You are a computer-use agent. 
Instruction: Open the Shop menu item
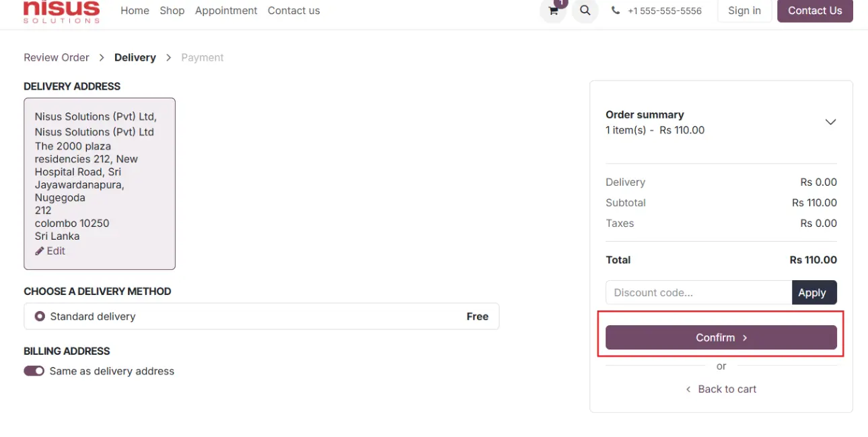172,11
